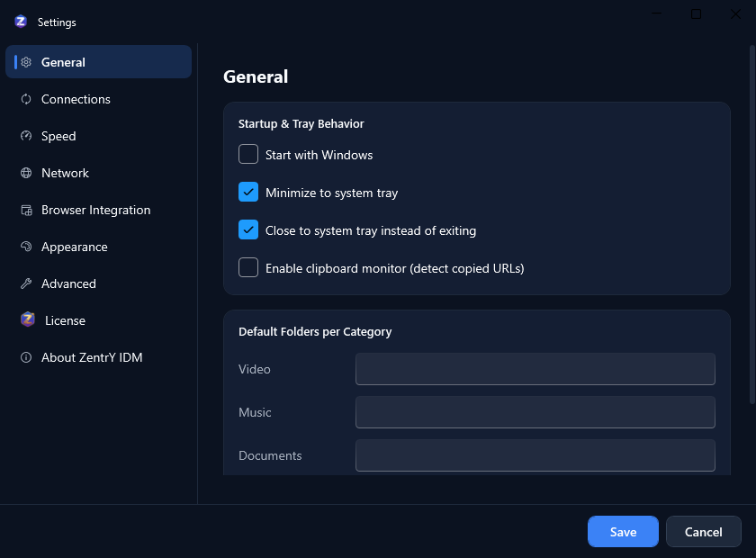Close the Settings window
The image size is (756, 558).
click(735, 14)
